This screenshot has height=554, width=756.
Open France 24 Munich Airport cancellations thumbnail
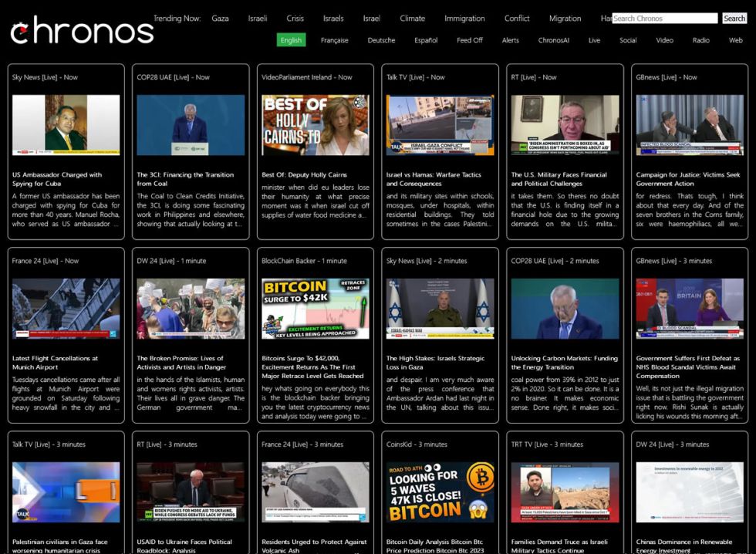(66, 309)
